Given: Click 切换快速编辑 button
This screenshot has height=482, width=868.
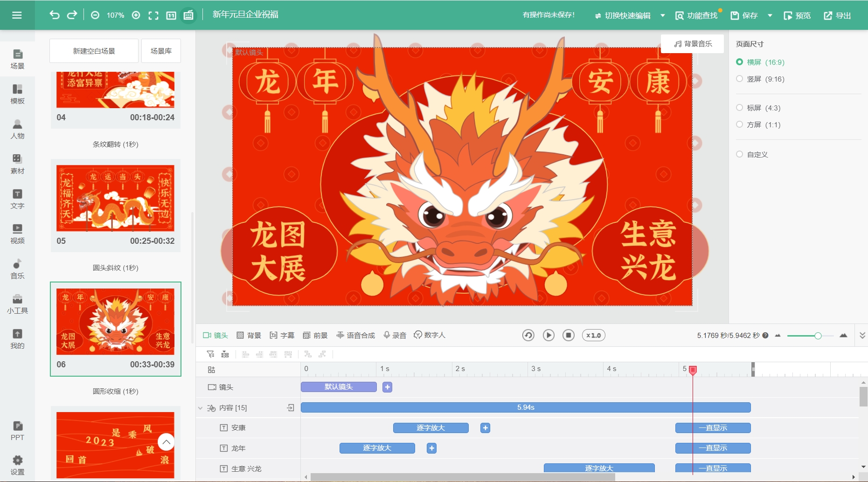Looking at the screenshot, I should pos(623,15).
